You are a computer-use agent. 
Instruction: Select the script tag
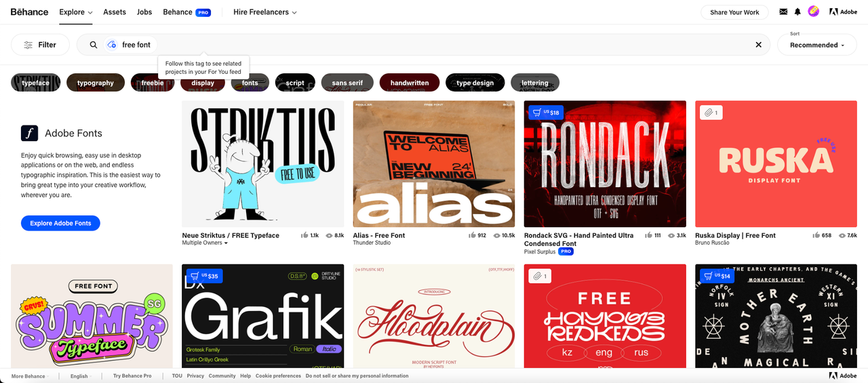click(295, 83)
